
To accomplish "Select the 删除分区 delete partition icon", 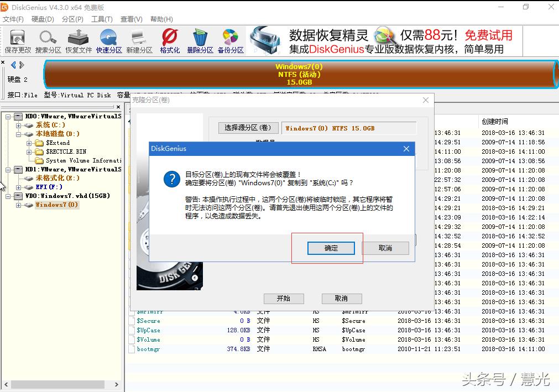I will (x=200, y=40).
